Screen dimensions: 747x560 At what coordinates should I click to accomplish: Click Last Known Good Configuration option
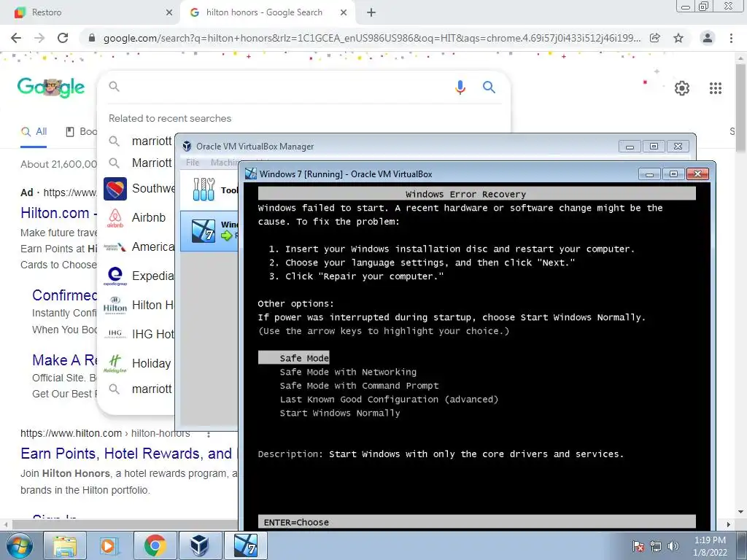389,400
